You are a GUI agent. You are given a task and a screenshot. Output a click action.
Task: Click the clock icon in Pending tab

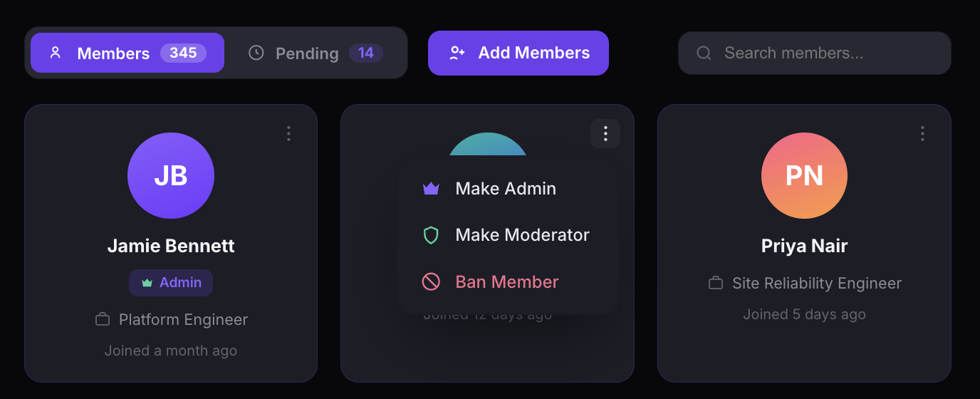(256, 53)
